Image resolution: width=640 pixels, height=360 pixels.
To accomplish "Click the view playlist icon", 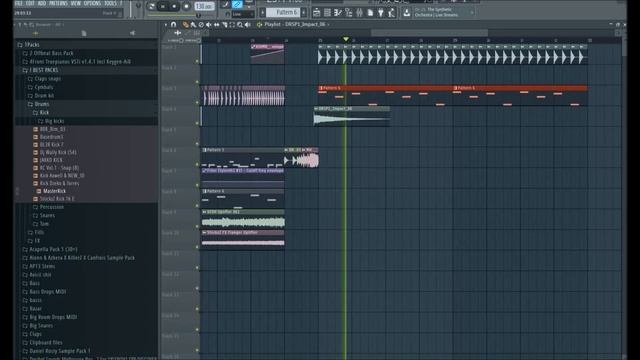I will tap(317, 13).
